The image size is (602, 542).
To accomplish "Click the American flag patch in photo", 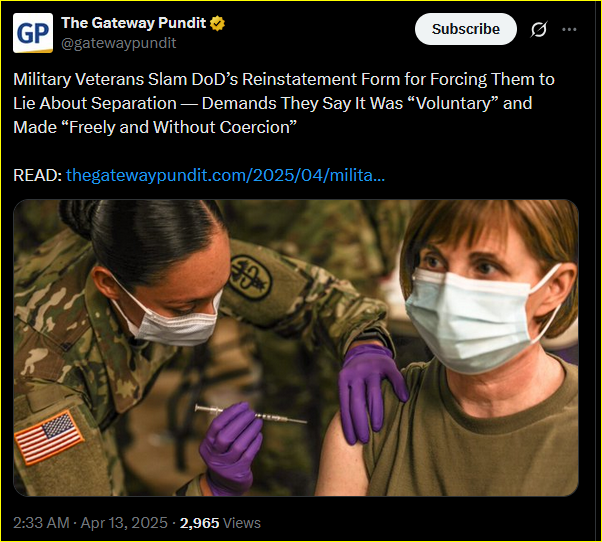I will click(49, 436).
